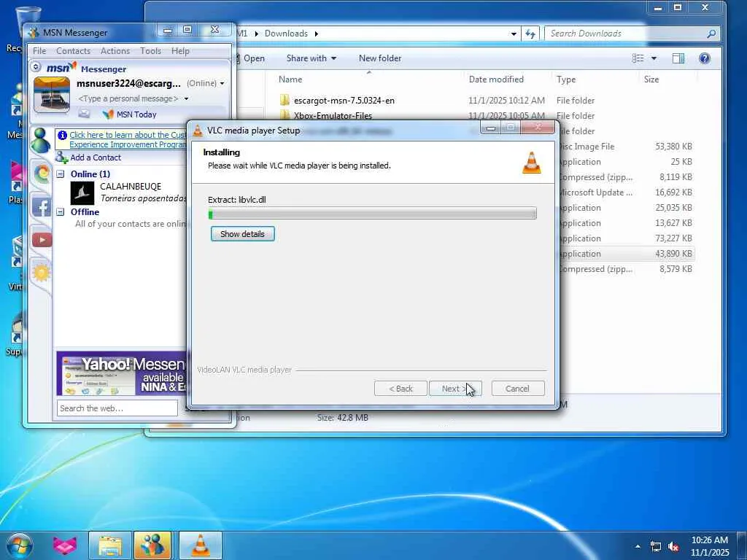Open the MSN Tools menu
The width and height of the screenshot is (747, 560).
150,51
